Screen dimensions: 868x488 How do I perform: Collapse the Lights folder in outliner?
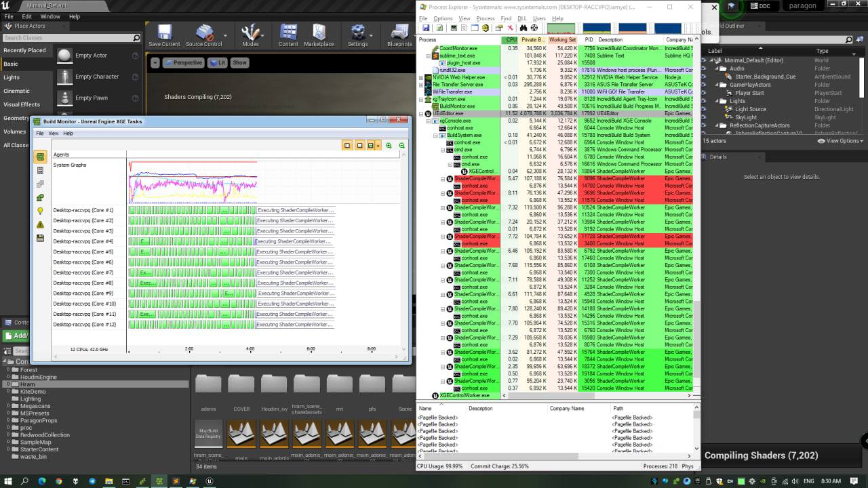pos(716,101)
